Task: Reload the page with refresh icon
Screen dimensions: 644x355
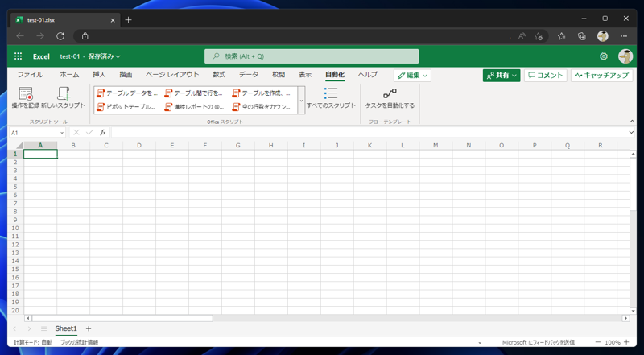Action: (x=60, y=36)
